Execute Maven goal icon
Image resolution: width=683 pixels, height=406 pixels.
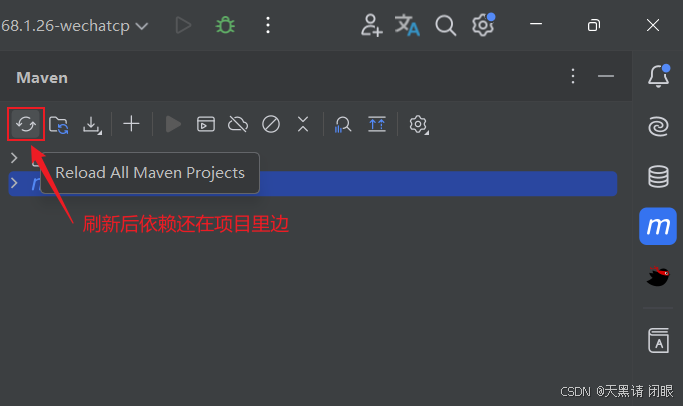pos(206,124)
